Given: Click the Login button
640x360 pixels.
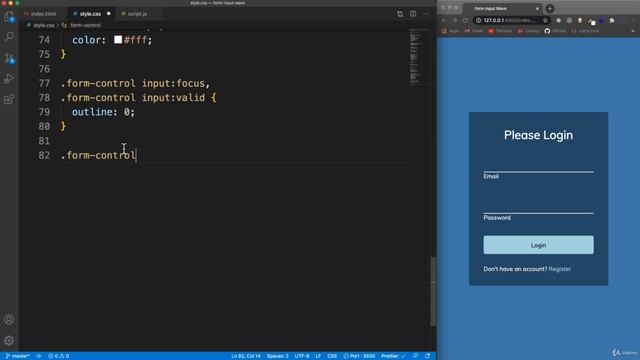Looking at the screenshot, I should click(538, 245).
